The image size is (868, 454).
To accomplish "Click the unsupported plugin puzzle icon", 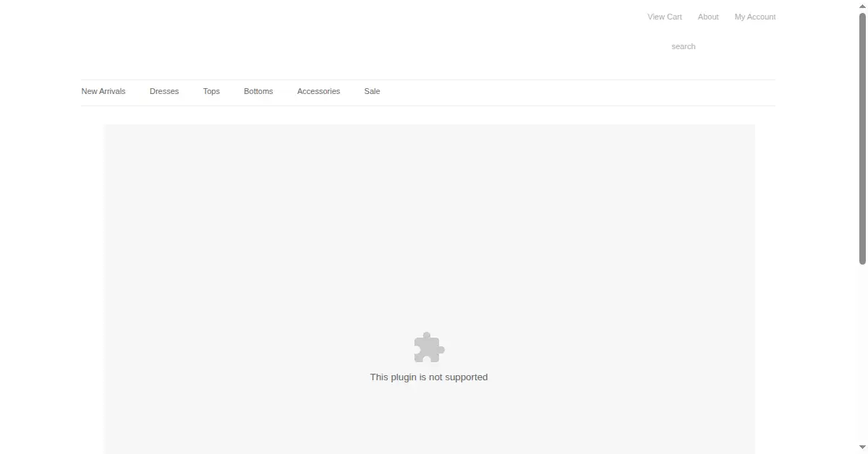I will point(429,348).
